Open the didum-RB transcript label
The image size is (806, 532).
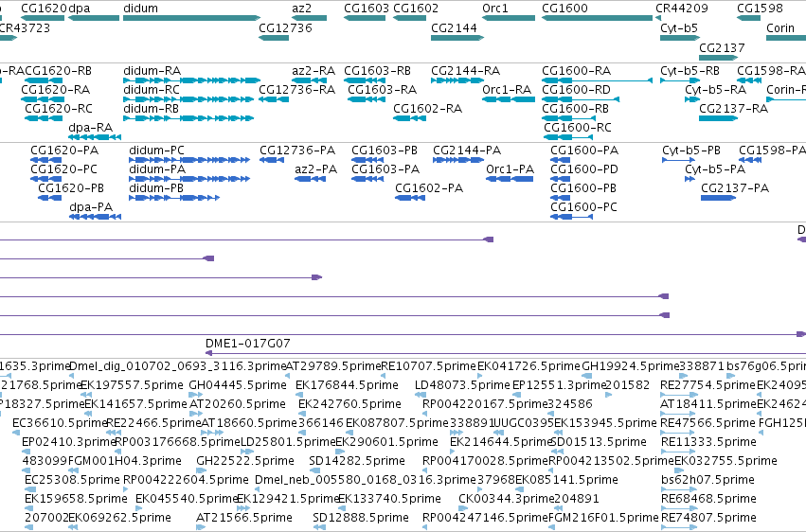[152, 109]
